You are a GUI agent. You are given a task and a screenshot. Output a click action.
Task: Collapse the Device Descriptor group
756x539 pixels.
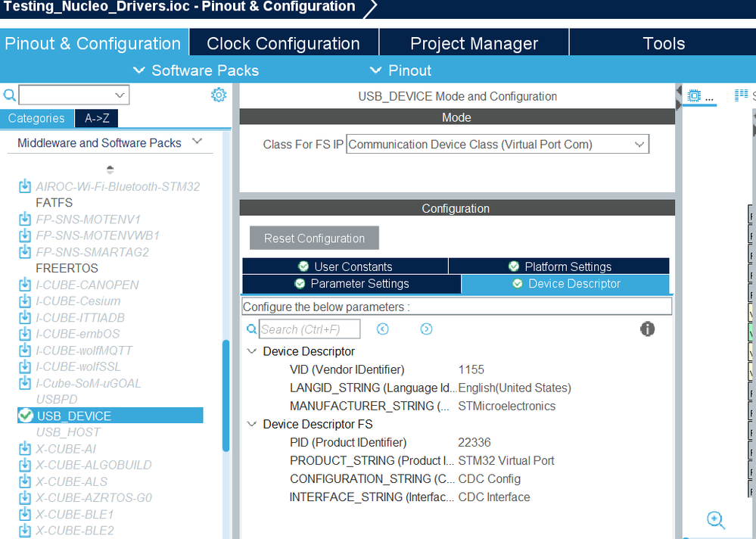click(252, 351)
